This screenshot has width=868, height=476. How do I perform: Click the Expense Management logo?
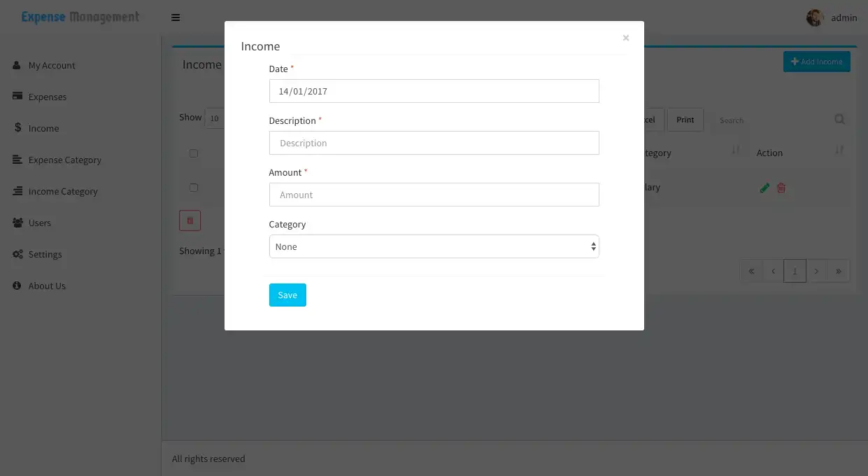pyautogui.click(x=80, y=17)
